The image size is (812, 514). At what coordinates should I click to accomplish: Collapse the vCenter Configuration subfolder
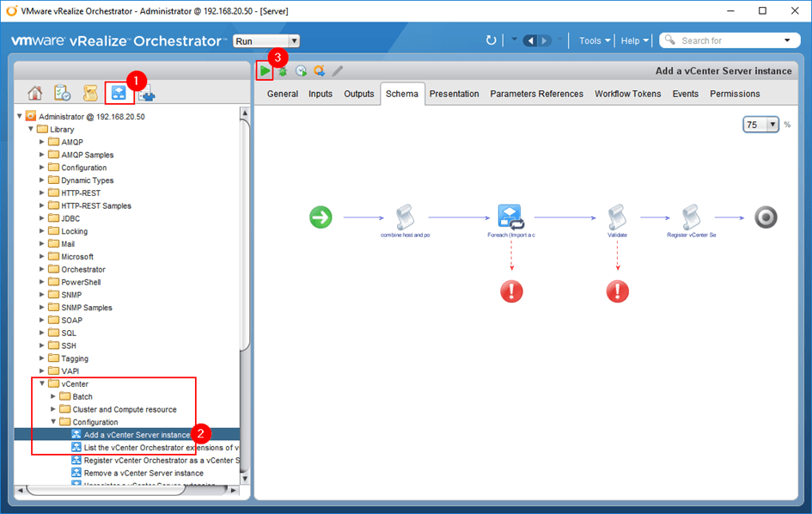[53, 422]
